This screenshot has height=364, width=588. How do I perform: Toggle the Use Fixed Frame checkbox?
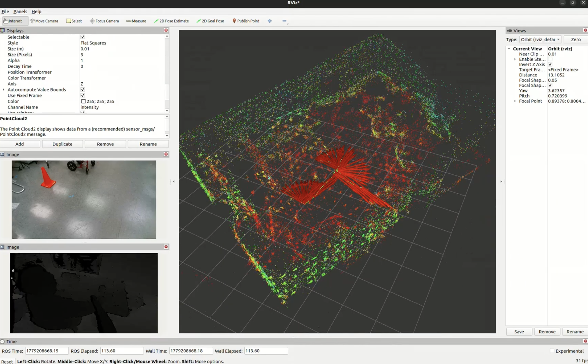(x=83, y=95)
